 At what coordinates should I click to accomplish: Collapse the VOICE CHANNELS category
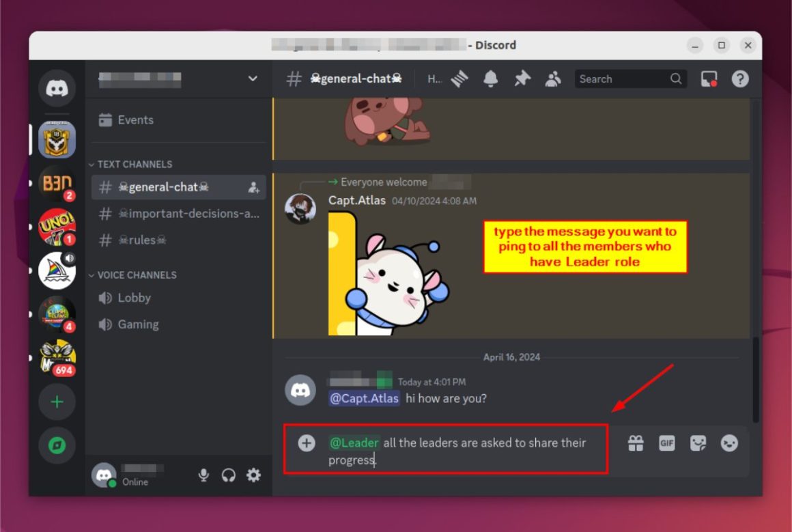(x=91, y=275)
